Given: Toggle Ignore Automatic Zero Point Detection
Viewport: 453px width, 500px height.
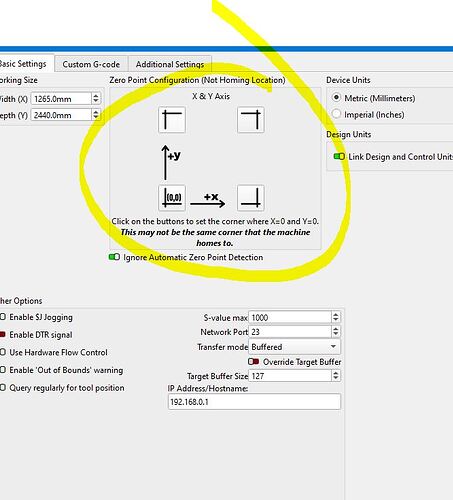Looking at the screenshot, I should pyautogui.click(x=114, y=257).
